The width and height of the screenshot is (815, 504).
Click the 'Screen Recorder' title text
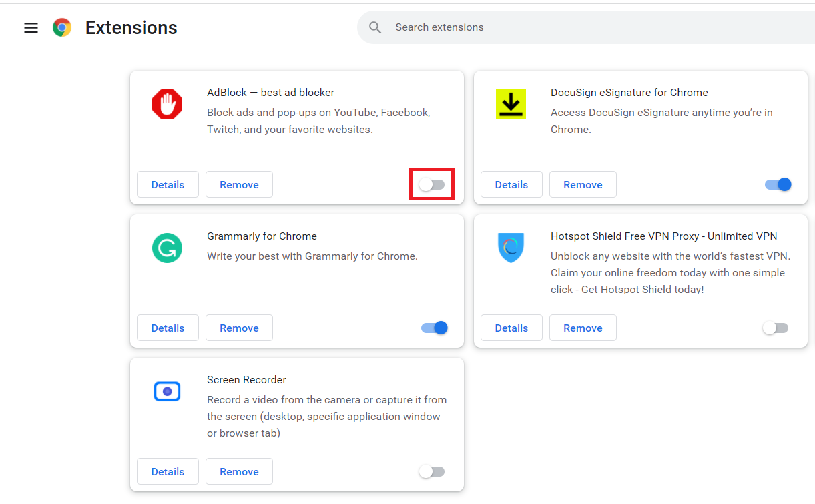246,379
